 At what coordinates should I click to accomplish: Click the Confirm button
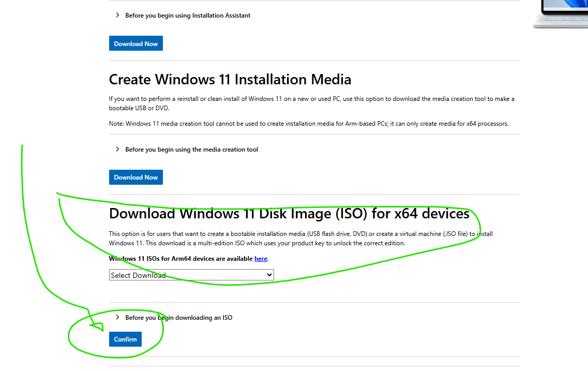click(125, 339)
